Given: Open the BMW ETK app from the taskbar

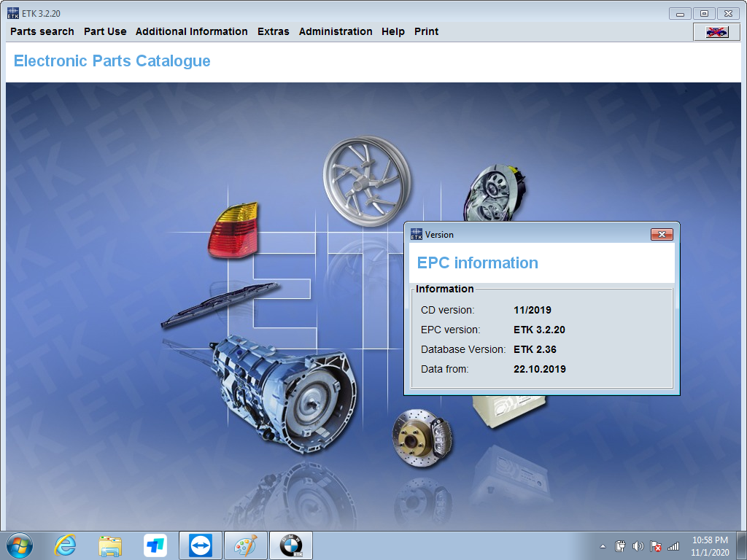Looking at the screenshot, I should pyautogui.click(x=290, y=545).
